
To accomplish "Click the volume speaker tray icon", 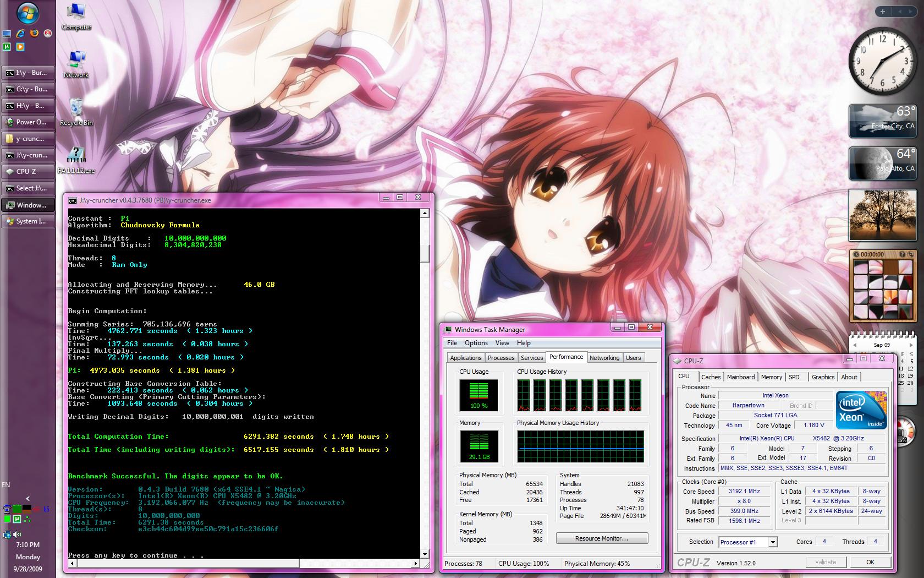I will pyautogui.click(x=18, y=534).
